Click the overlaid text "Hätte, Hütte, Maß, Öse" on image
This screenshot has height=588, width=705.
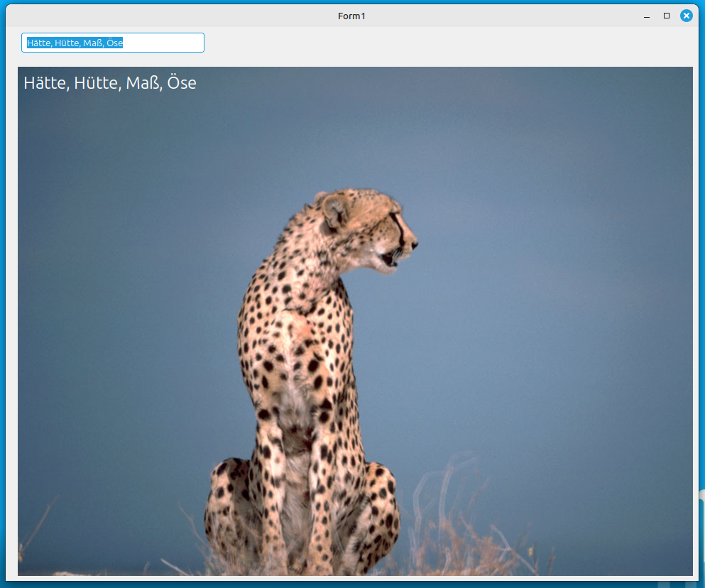coord(110,83)
